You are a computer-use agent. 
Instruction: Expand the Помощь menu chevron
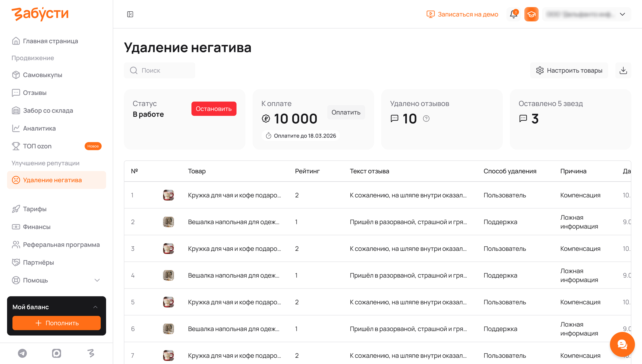coord(97,280)
